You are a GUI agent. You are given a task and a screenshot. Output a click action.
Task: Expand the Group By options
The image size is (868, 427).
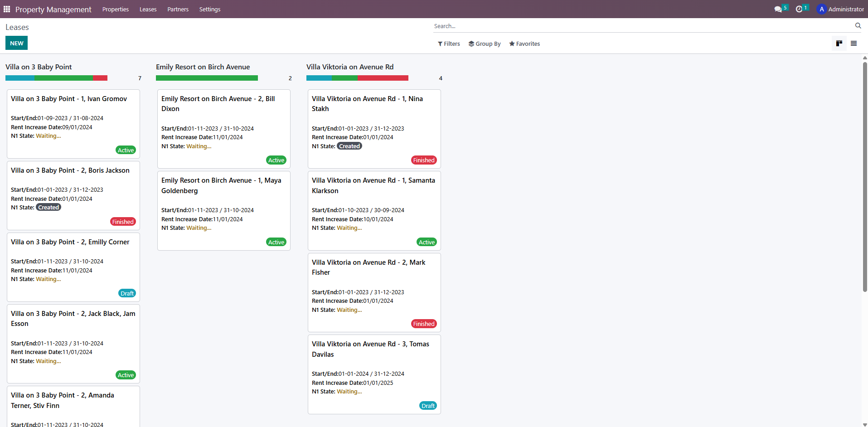coord(485,44)
